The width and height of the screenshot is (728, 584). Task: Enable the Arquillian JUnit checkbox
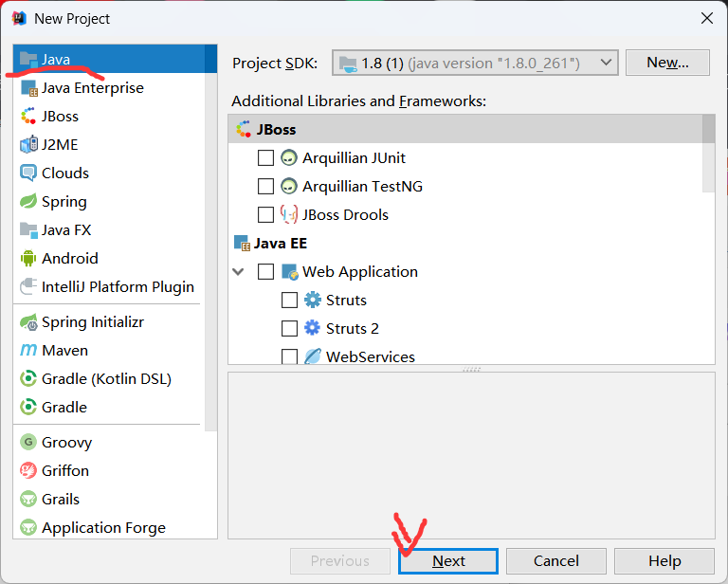(265, 157)
